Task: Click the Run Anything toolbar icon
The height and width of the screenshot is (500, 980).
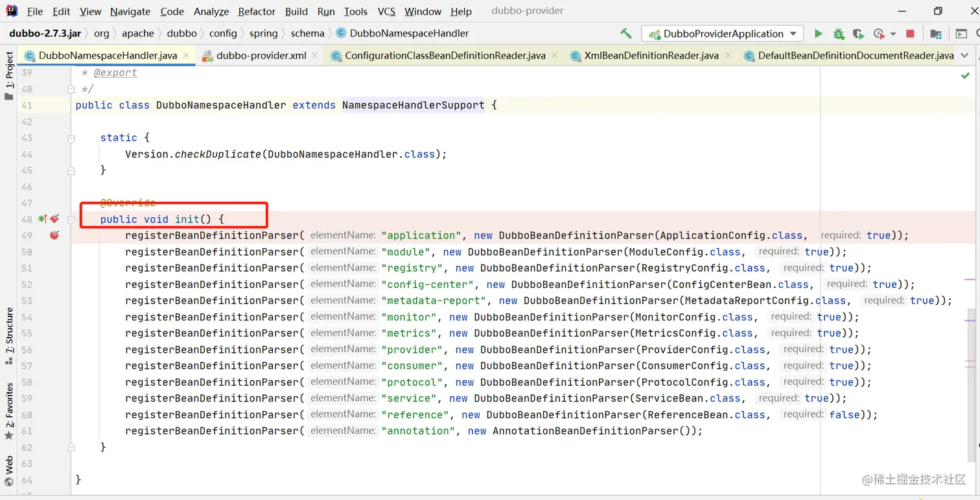Action: 961,34
